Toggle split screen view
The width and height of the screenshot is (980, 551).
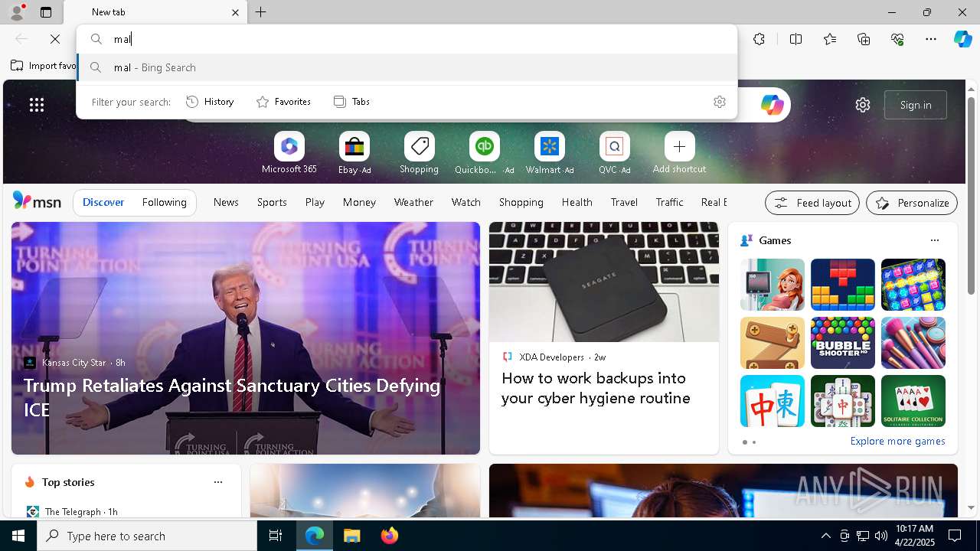coord(795,39)
